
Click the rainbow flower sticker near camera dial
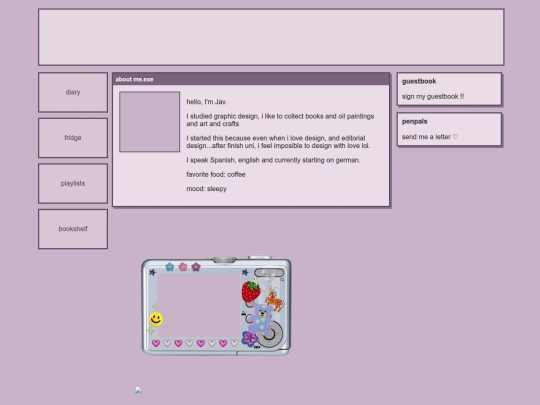tap(249, 339)
